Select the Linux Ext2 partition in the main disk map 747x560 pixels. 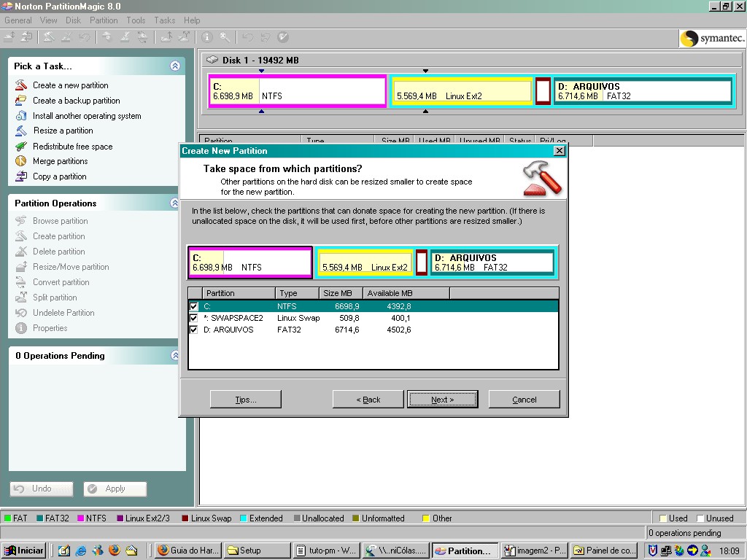pyautogui.click(x=462, y=91)
